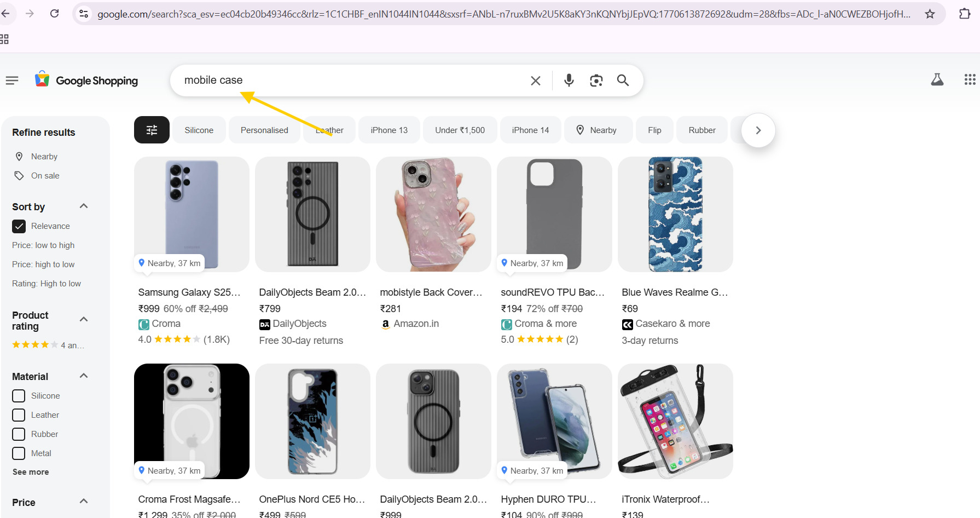This screenshot has height=518, width=980.
Task: Click the microphone to search by voice
Action: click(x=569, y=80)
